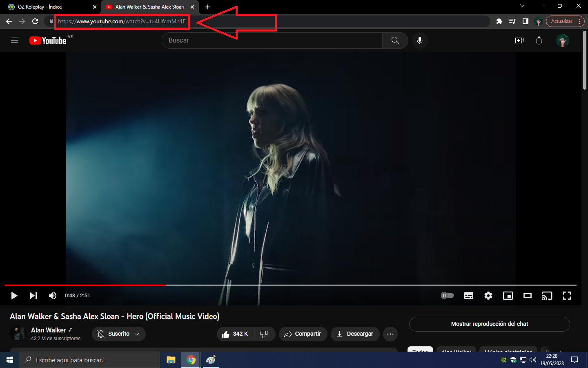Toggle the Chrome side panel
Viewport: 588px width, 368px height.
[x=526, y=21]
